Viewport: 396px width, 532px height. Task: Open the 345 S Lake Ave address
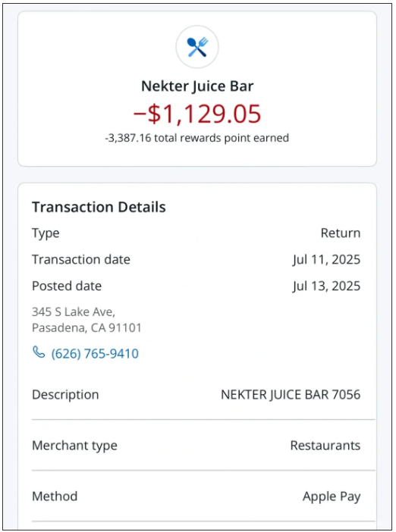coord(74,311)
